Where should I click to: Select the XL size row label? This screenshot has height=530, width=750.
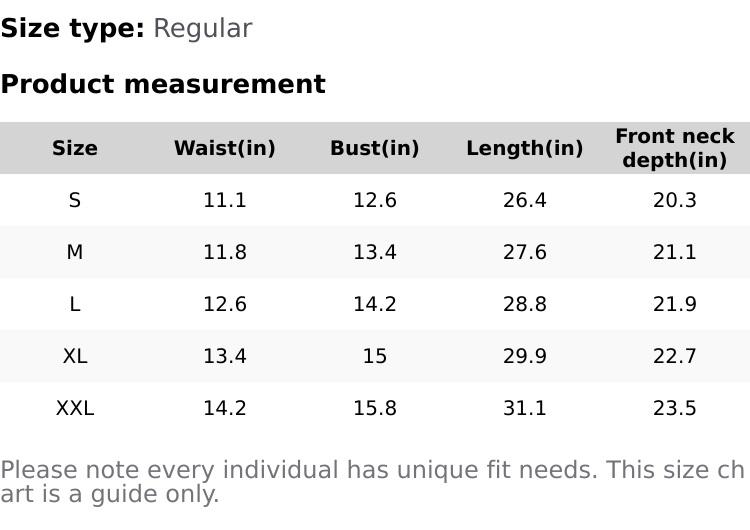[75, 356]
